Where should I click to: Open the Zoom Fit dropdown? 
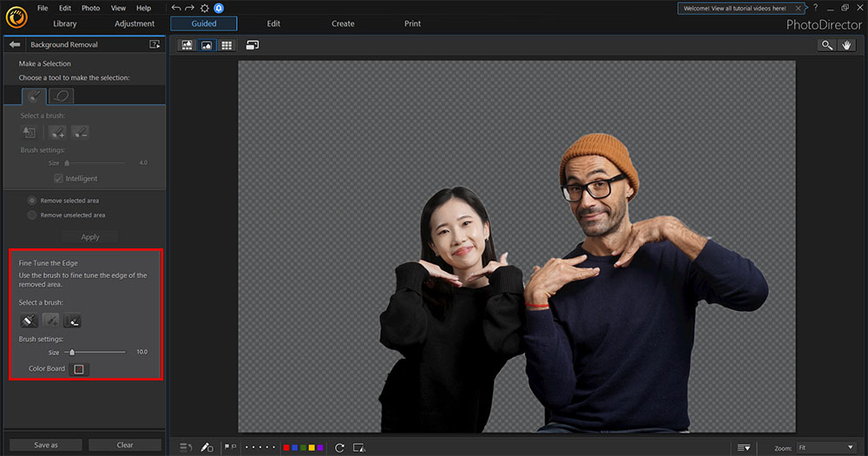pyautogui.click(x=825, y=447)
